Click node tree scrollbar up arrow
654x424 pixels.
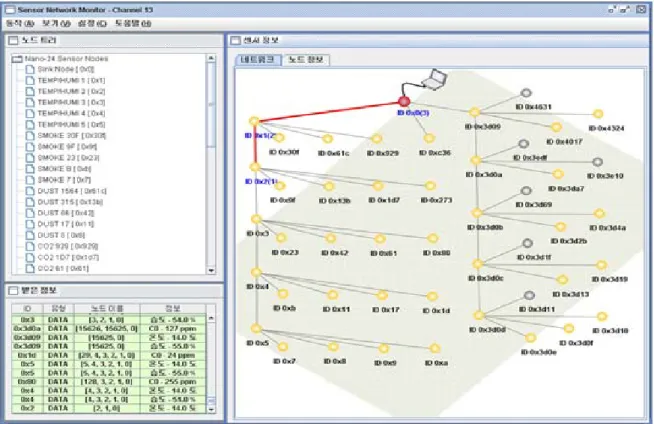(x=211, y=58)
